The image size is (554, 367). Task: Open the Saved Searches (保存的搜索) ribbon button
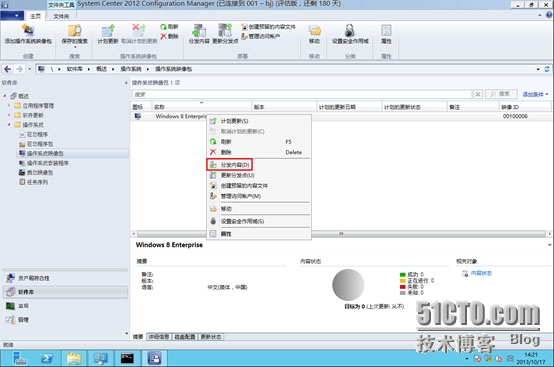pos(75,35)
